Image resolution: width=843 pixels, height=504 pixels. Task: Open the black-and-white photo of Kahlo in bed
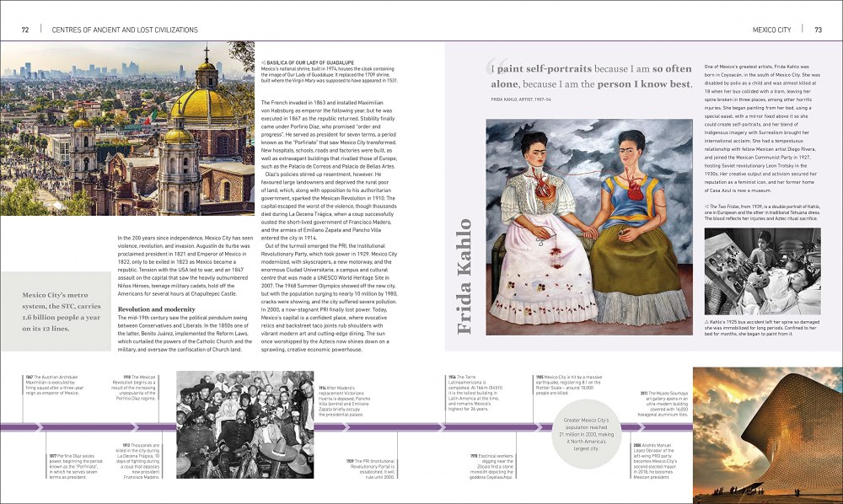762,271
